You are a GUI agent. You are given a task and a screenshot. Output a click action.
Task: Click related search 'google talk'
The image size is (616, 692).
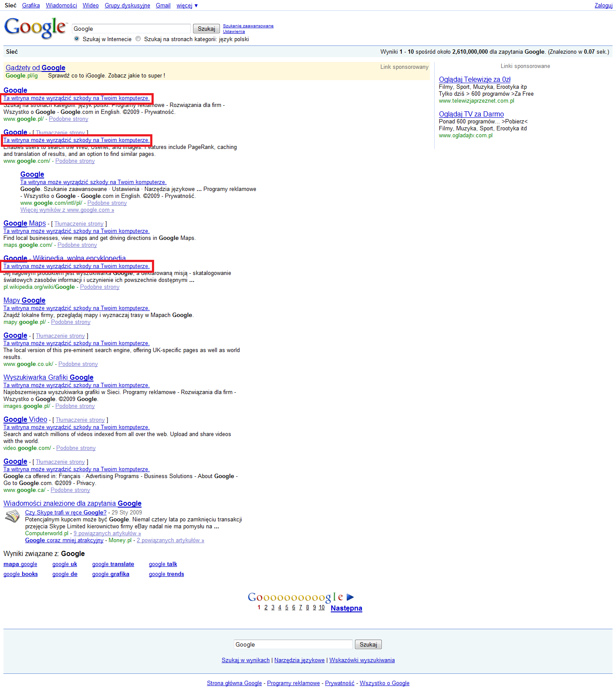[163, 564]
